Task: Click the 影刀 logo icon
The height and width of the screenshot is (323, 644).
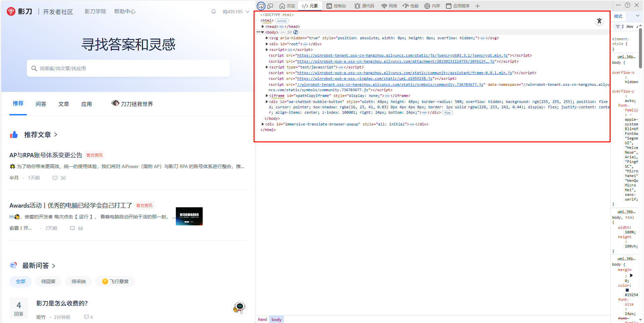Action: tap(11, 11)
